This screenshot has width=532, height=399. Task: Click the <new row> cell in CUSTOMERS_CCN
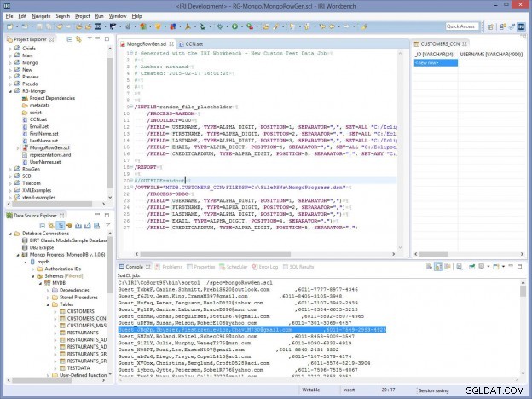(436, 63)
